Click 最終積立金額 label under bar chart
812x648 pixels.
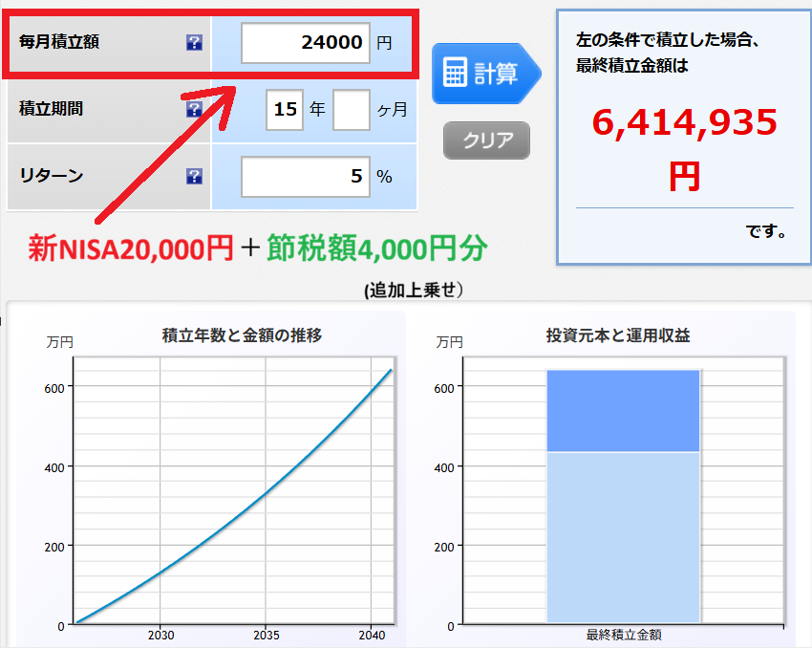tap(623, 636)
